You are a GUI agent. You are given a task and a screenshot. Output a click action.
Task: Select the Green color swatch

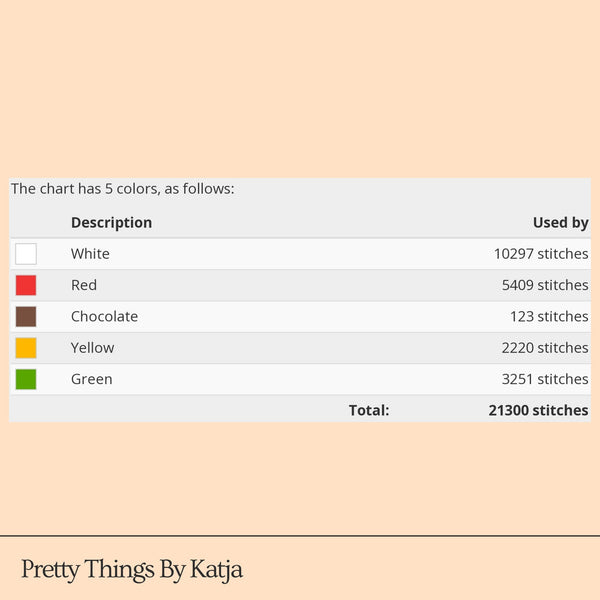26,379
